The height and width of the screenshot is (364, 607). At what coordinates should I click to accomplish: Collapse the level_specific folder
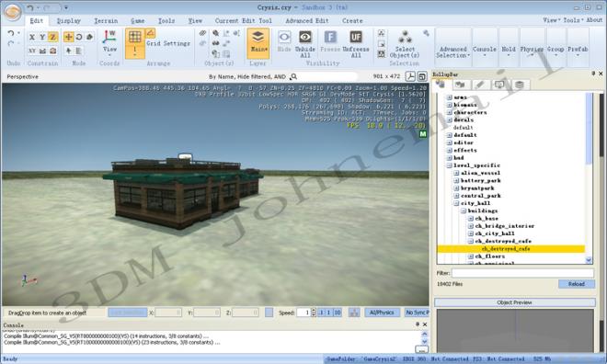pos(450,165)
